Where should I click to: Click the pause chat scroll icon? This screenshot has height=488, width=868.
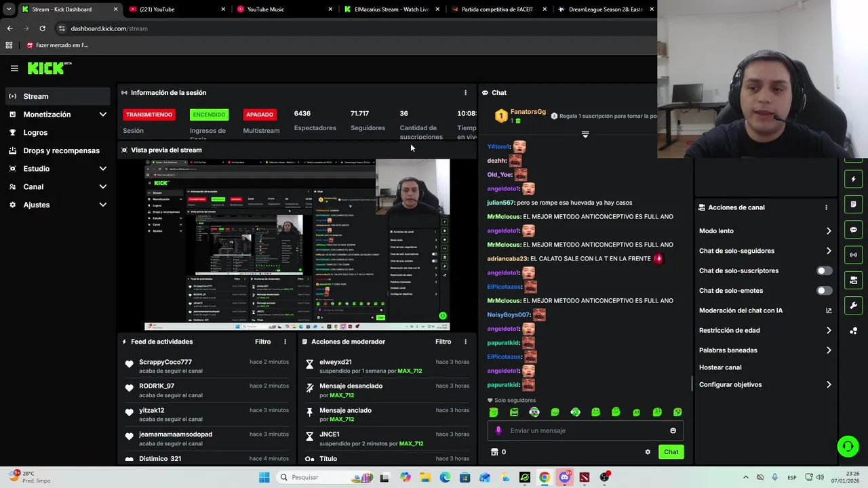point(585,134)
